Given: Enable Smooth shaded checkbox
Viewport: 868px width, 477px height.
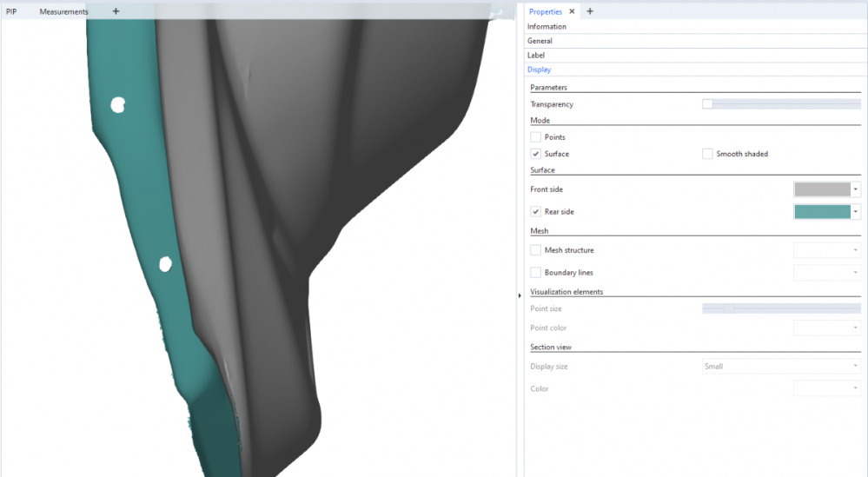Looking at the screenshot, I should (x=707, y=154).
